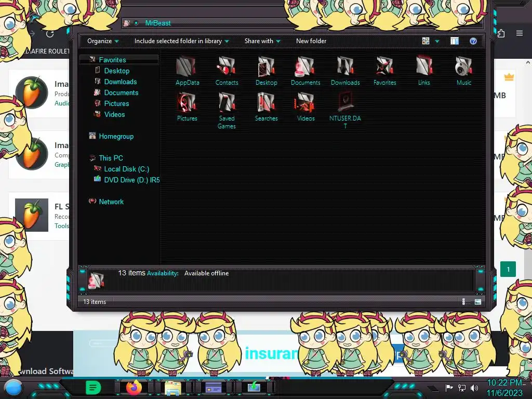Go to Documents in navigation pane
532x399 pixels.
click(x=121, y=92)
